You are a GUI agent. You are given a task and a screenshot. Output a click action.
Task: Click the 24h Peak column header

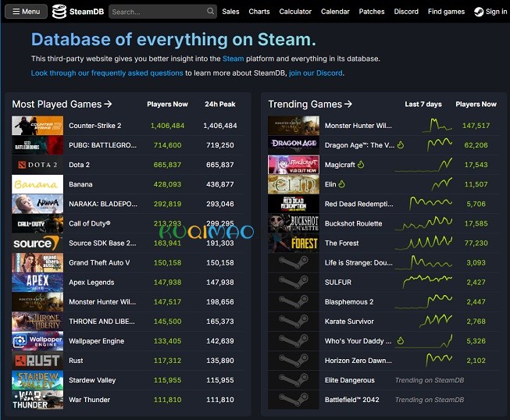pos(220,105)
